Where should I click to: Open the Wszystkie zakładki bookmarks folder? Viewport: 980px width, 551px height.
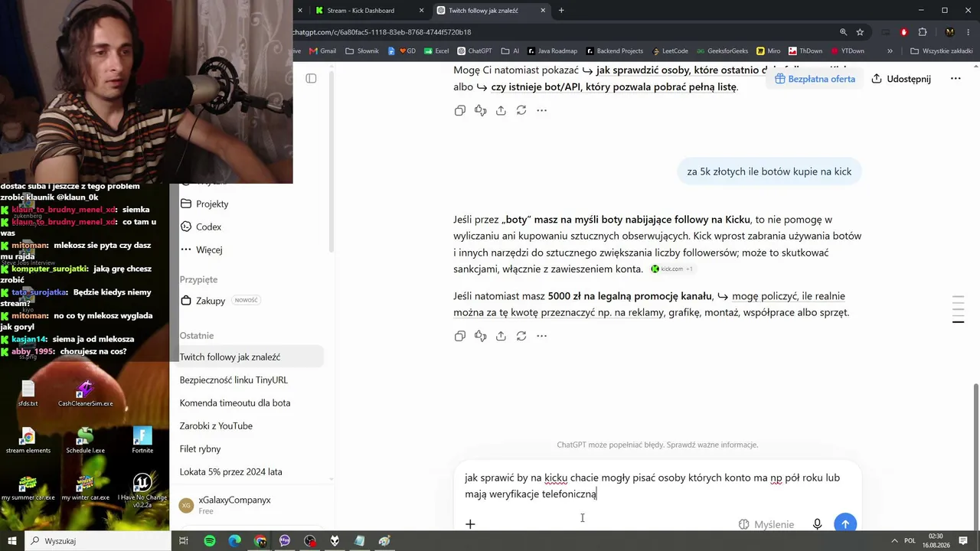point(941,51)
